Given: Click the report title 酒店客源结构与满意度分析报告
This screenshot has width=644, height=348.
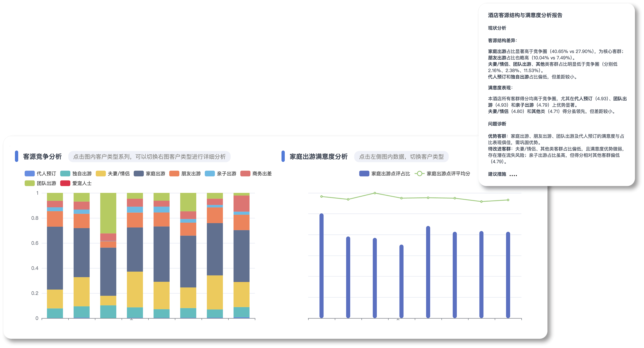Looking at the screenshot, I should 525,15.
